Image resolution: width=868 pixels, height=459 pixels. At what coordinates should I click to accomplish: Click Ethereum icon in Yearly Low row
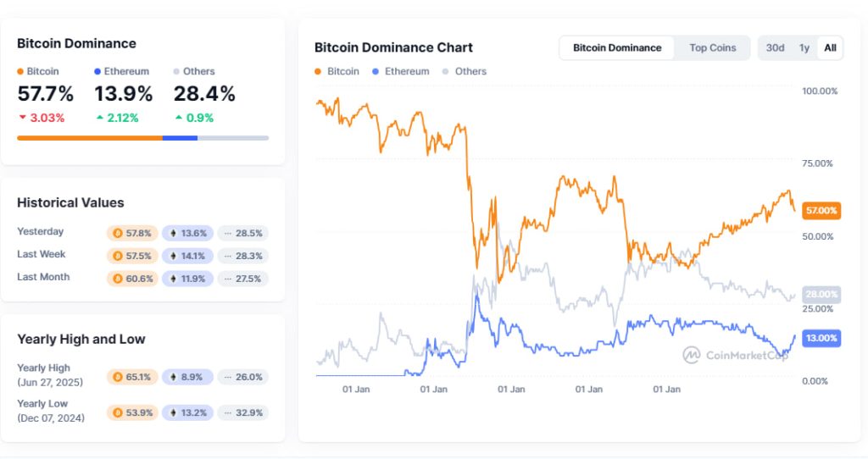click(174, 413)
